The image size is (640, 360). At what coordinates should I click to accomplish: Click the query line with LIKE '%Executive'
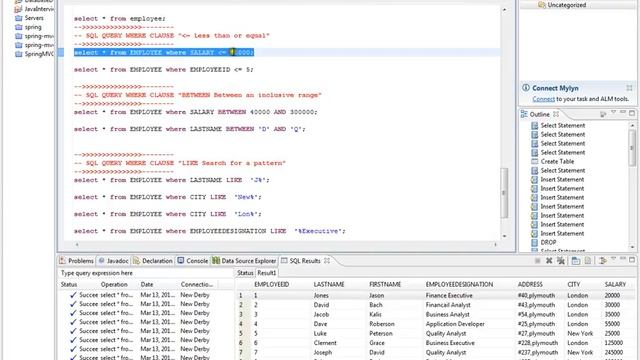pyautogui.click(x=209, y=231)
